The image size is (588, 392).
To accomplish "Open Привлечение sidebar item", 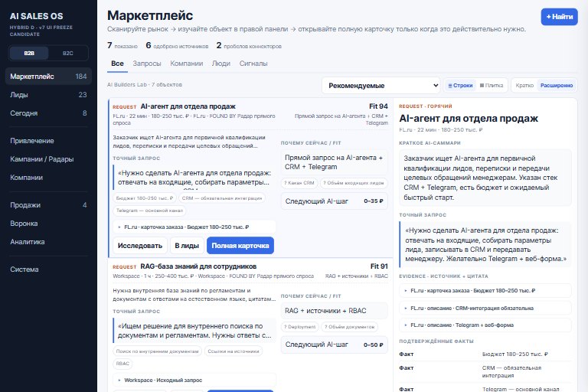I will (48, 141).
